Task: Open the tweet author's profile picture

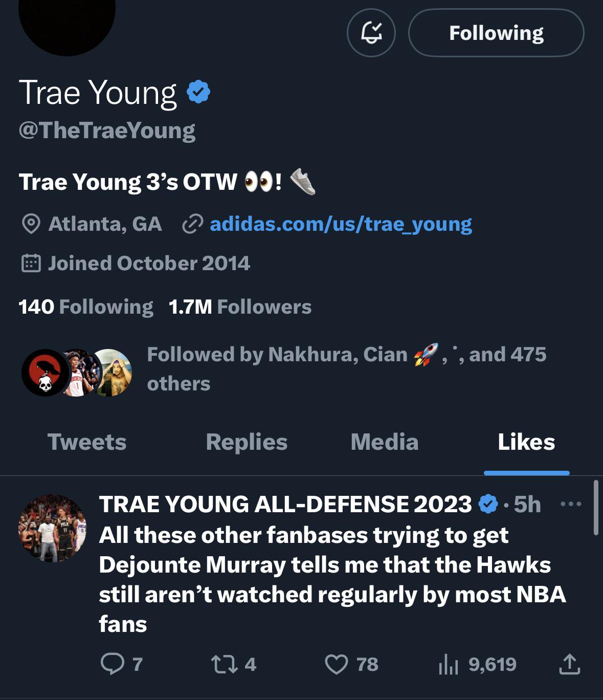Action: [52, 528]
